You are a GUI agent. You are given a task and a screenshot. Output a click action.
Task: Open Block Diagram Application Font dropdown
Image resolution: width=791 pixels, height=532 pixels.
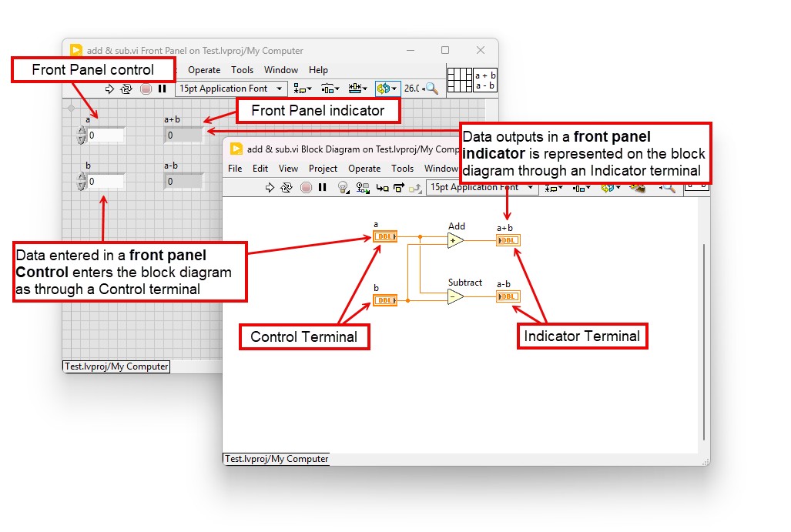482,187
